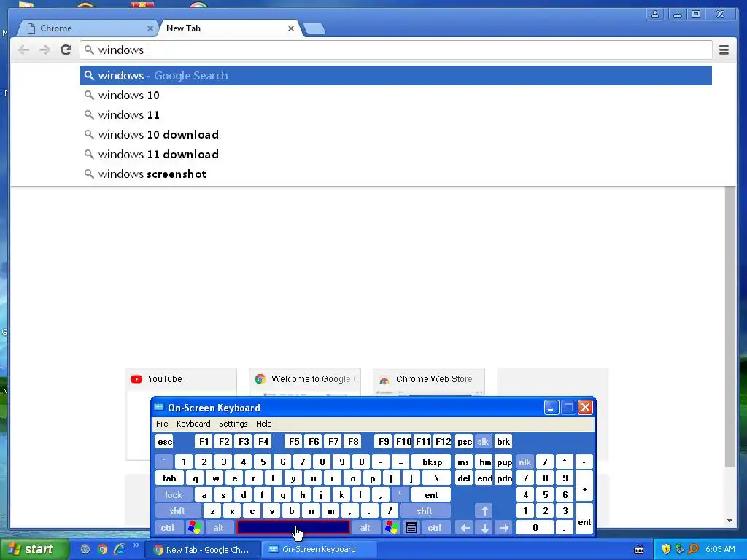Toggle the left shft key
This screenshot has height=560, width=747.
point(177,511)
